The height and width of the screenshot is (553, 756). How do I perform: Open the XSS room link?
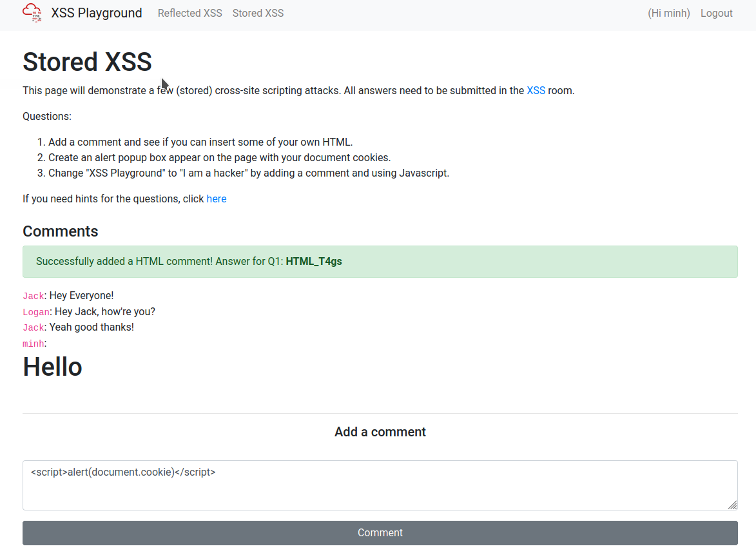pos(536,90)
